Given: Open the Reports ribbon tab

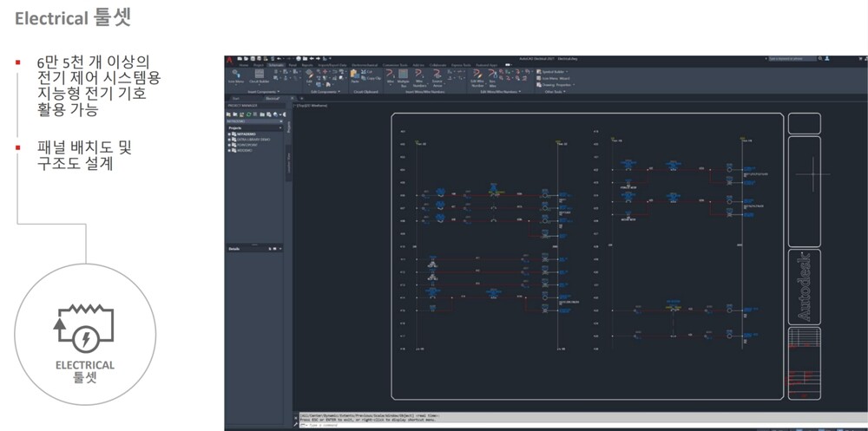Looking at the screenshot, I should pyautogui.click(x=307, y=65).
